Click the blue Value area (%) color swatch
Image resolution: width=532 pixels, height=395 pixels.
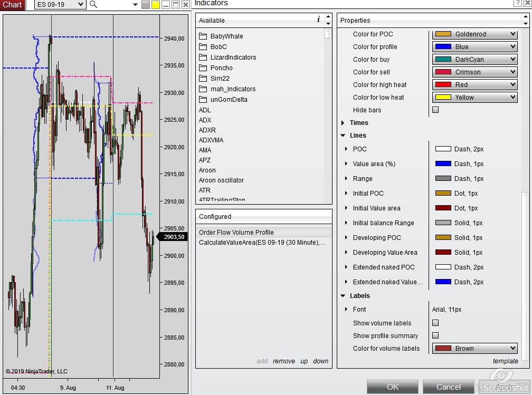coord(443,164)
